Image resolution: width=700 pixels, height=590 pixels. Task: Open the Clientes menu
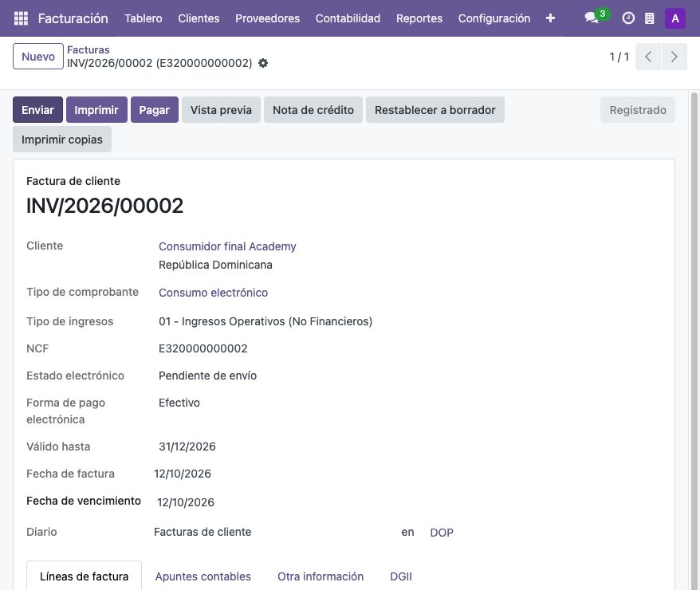click(199, 18)
